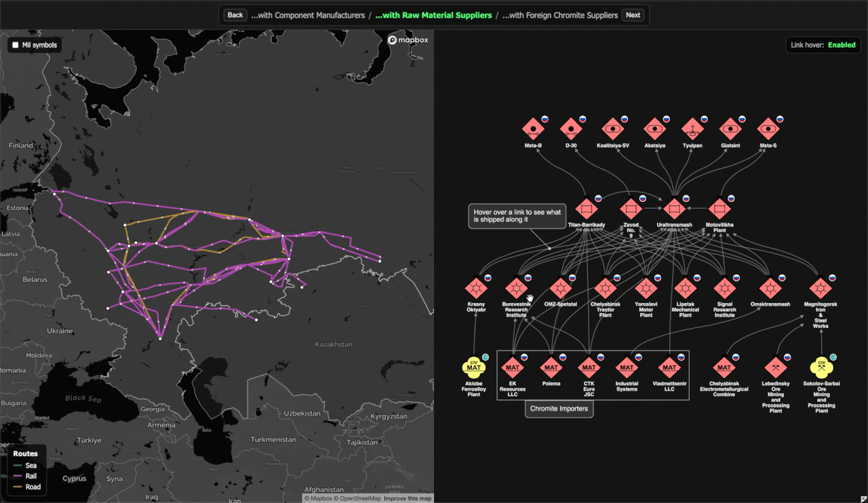Click the Lipetsk Mechanical Plant node
Image resolution: width=868 pixels, height=503 pixels.
[x=685, y=288]
